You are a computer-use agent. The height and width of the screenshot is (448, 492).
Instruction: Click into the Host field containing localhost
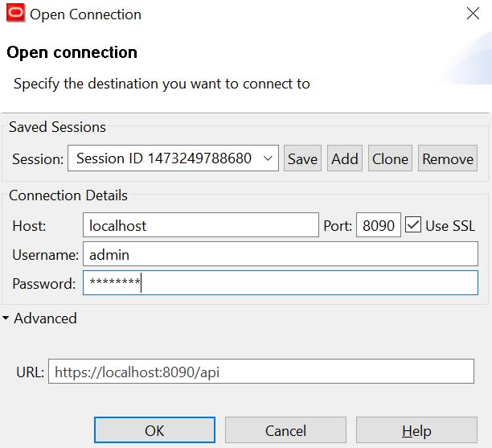click(x=201, y=225)
